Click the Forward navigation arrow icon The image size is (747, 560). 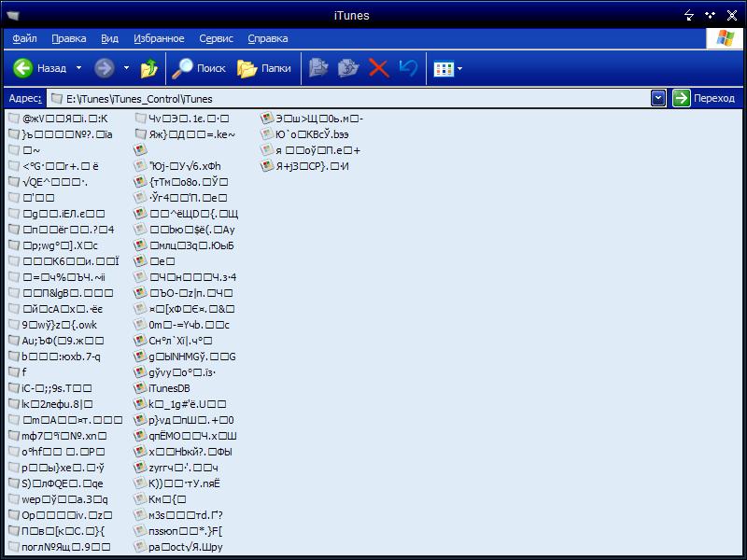[104, 68]
